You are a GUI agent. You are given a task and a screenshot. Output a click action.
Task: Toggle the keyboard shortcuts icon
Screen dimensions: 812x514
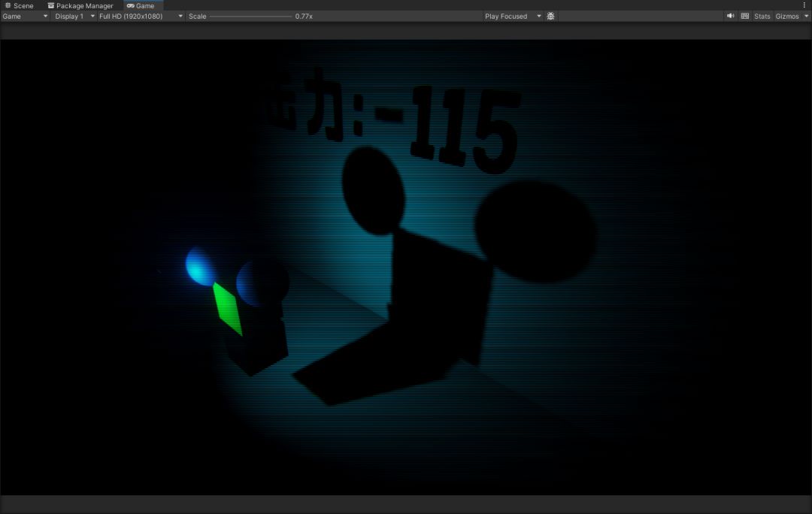[744, 17]
